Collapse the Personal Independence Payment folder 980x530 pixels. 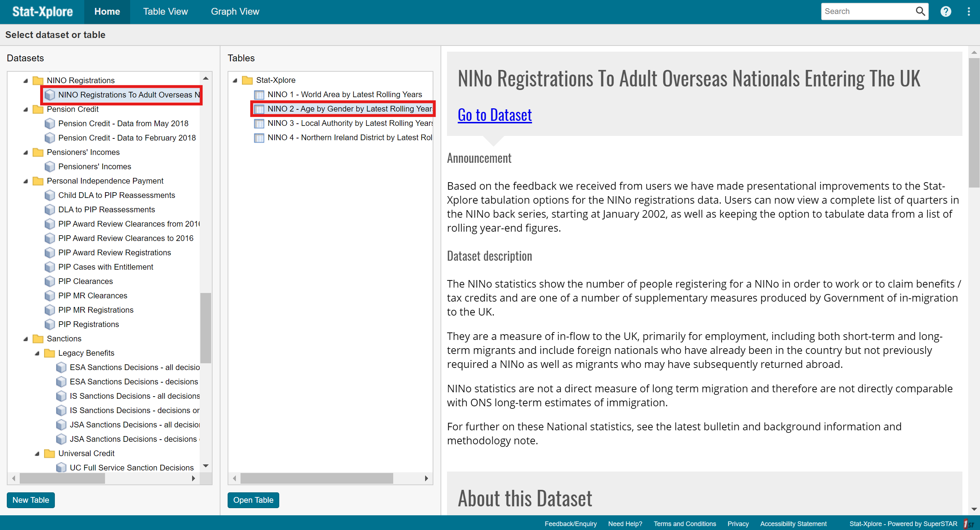(x=25, y=181)
